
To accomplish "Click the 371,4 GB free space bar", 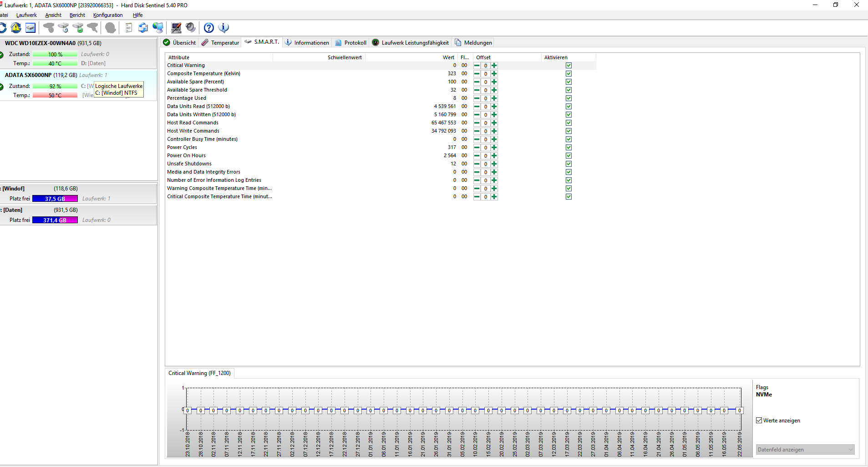I will (x=55, y=220).
